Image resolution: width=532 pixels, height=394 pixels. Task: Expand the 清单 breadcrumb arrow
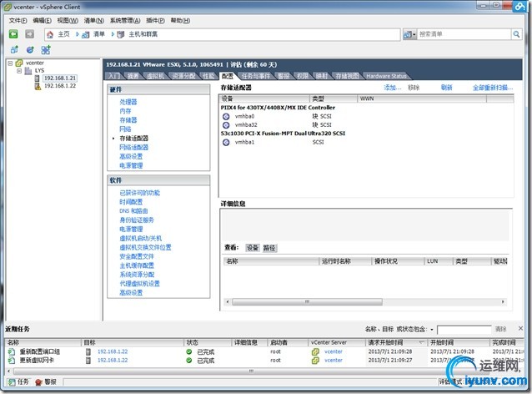pos(113,34)
